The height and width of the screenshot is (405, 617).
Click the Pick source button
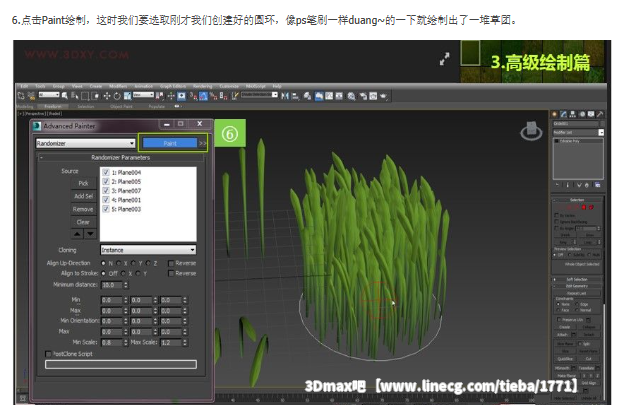84,183
